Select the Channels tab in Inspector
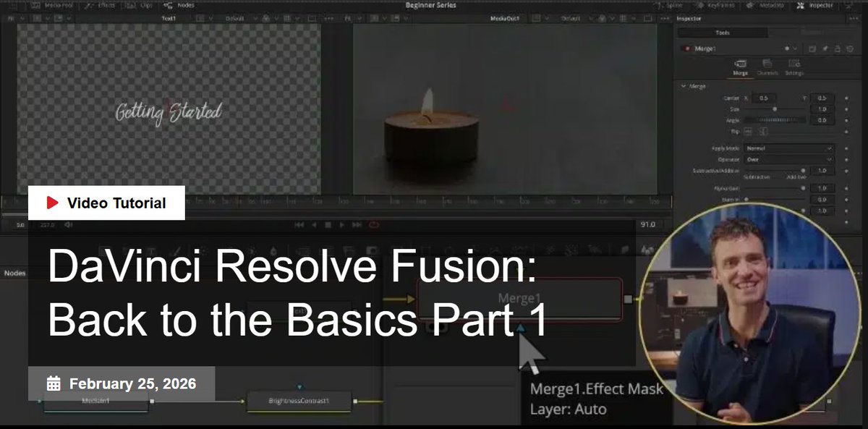Screen dimensions: 868x429 [x=767, y=68]
